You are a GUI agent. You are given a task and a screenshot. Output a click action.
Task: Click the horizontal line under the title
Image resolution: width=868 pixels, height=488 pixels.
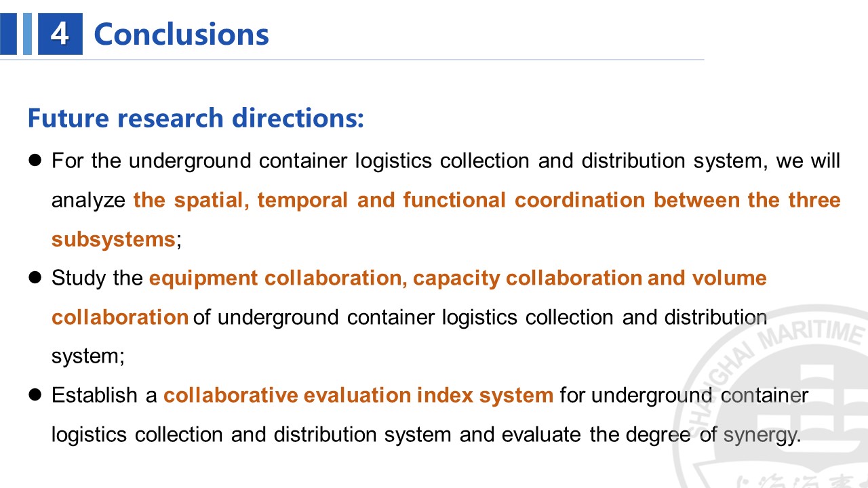point(352,60)
